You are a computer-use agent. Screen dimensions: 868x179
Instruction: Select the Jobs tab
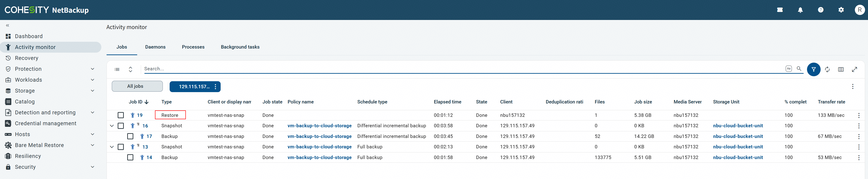122,47
